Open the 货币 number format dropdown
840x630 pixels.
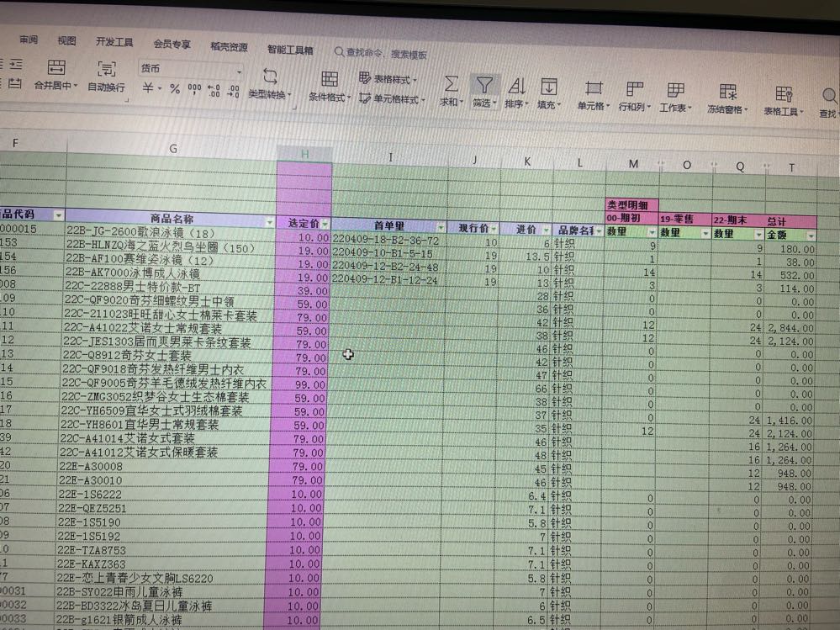coord(189,68)
